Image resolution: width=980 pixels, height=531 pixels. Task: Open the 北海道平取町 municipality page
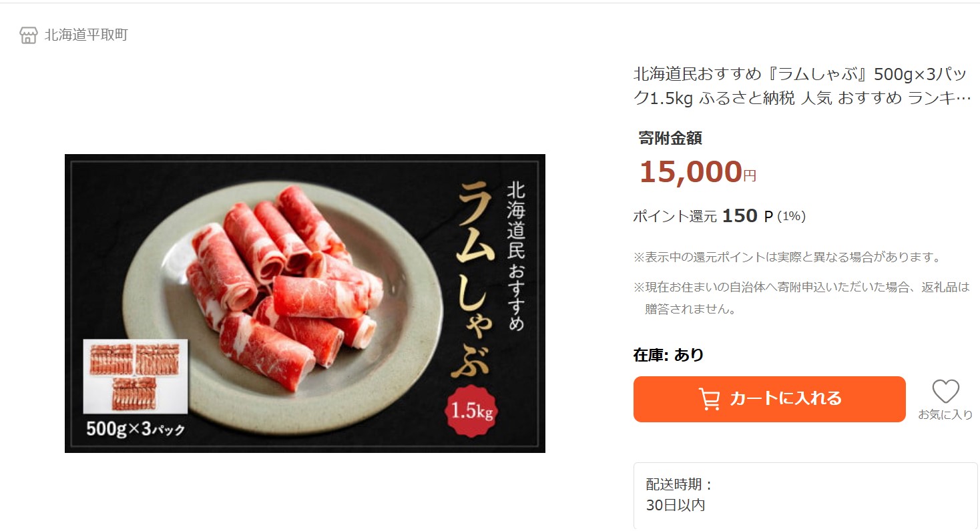pos(85,35)
